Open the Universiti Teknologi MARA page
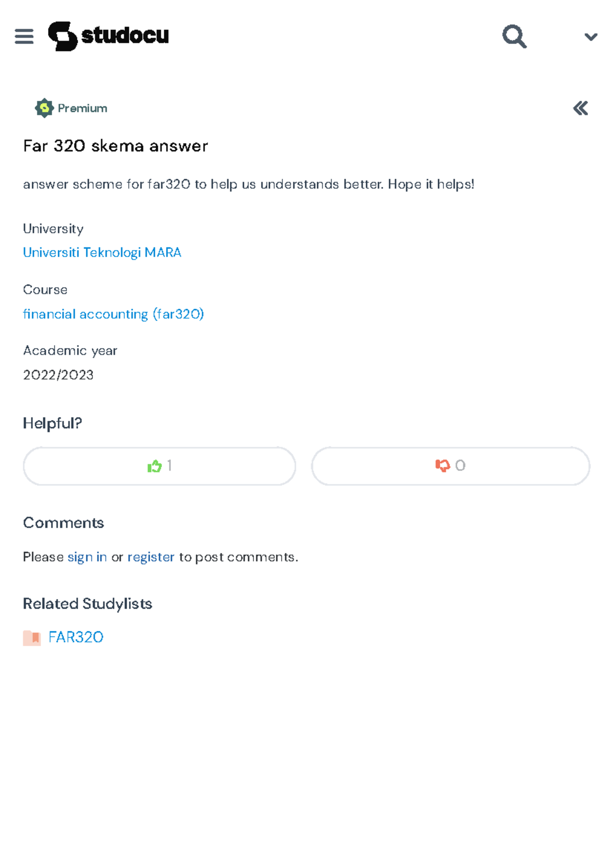The width and height of the screenshot is (613, 868). (102, 252)
